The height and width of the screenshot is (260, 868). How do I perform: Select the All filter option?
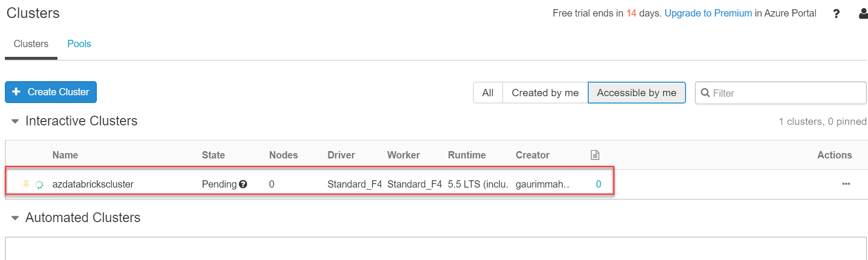[488, 92]
